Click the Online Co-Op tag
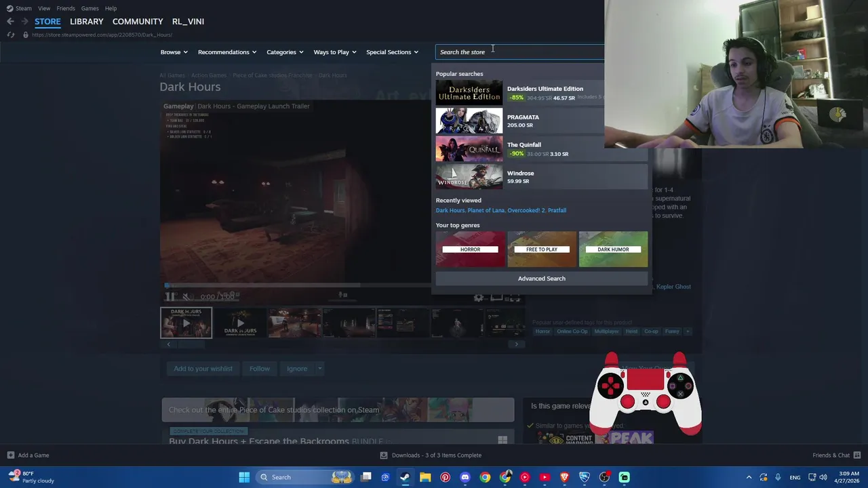The height and width of the screenshot is (488, 868). click(x=572, y=331)
